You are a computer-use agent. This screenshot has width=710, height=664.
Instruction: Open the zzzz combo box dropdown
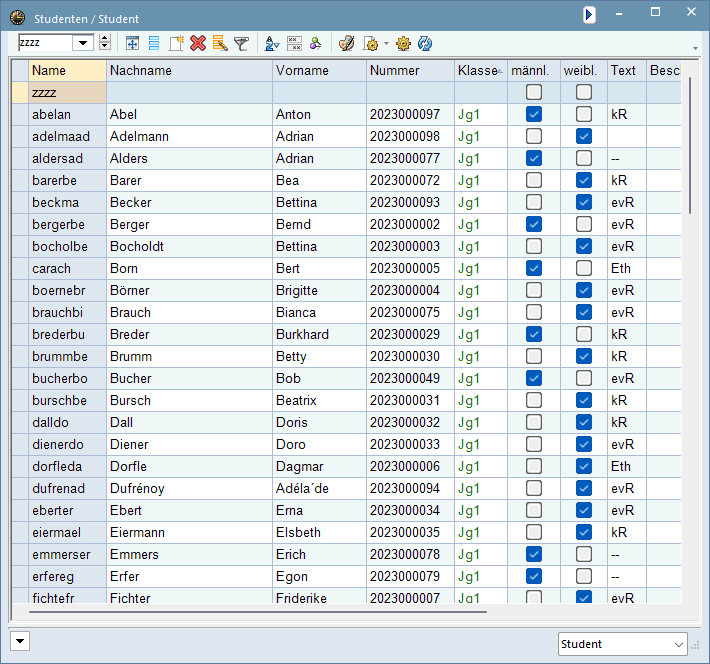(82, 42)
